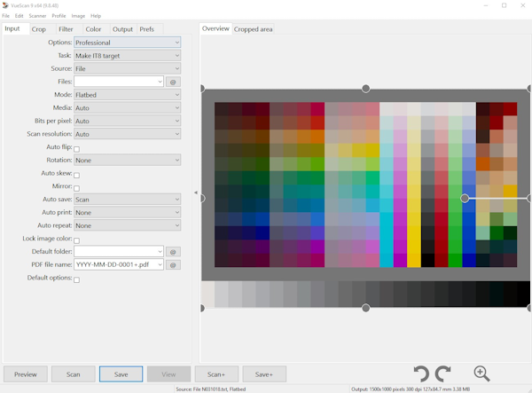Click the @ browse button beside Files
This screenshot has height=393, width=532.
(x=173, y=82)
